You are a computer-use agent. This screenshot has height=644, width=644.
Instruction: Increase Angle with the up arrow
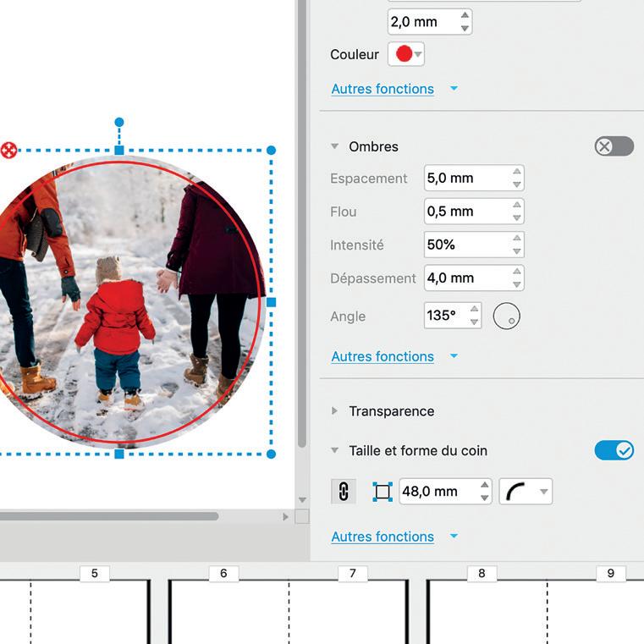coord(475,308)
